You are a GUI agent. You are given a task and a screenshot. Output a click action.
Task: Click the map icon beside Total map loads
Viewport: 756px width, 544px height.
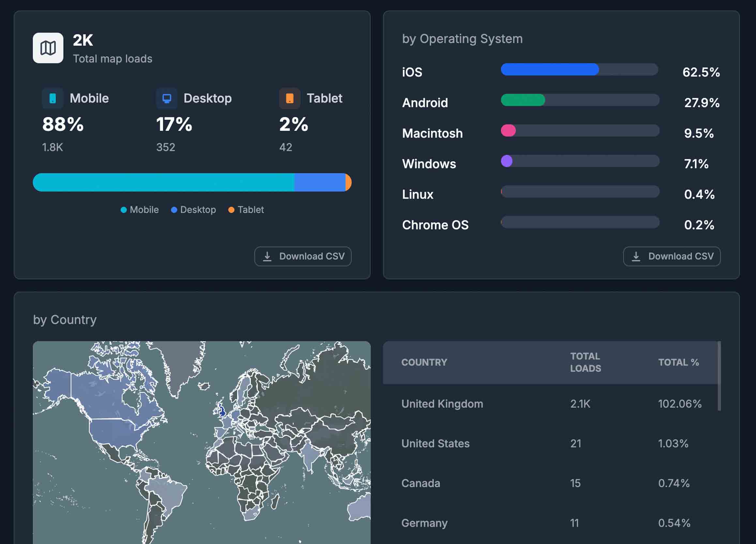point(48,48)
